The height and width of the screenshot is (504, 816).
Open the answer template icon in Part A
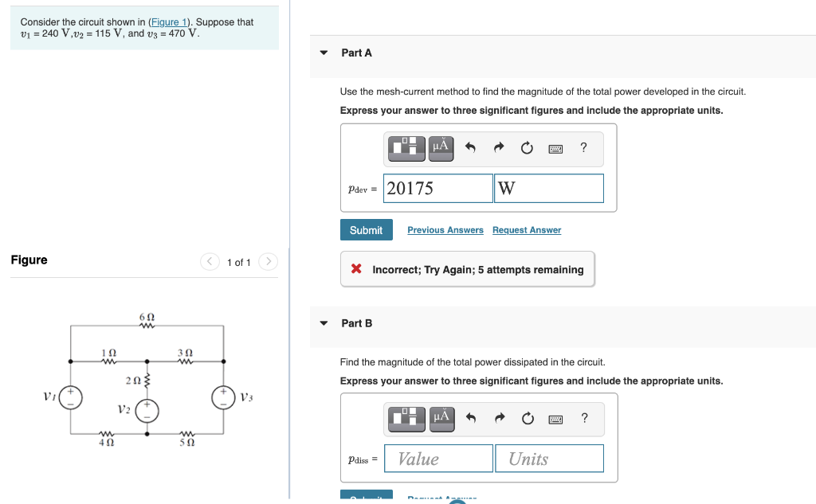[x=406, y=148]
